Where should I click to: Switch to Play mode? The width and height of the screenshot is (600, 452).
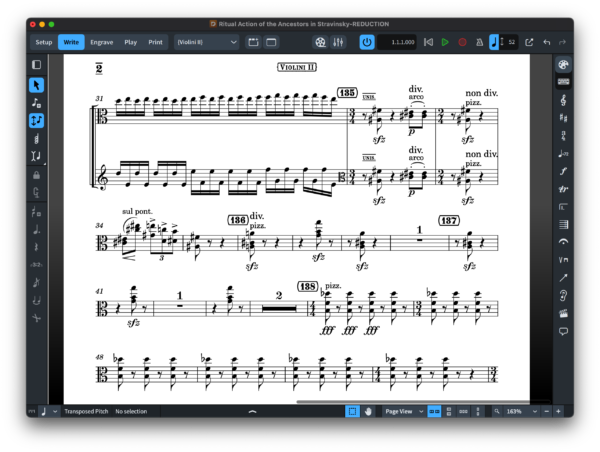click(x=130, y=42)
